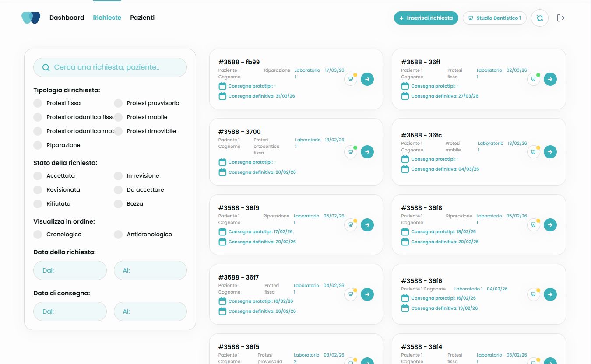This screenshot has width=591, height=364.
Task: Click the Dal field under Data della richiesta
Action: 70,270
